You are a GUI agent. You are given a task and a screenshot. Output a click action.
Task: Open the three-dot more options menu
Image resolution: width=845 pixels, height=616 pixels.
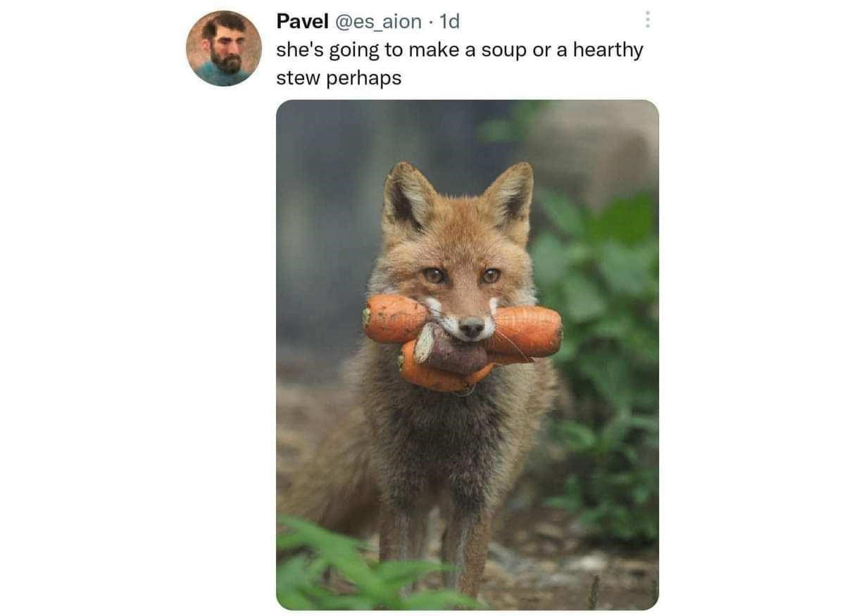coord(647,20)
